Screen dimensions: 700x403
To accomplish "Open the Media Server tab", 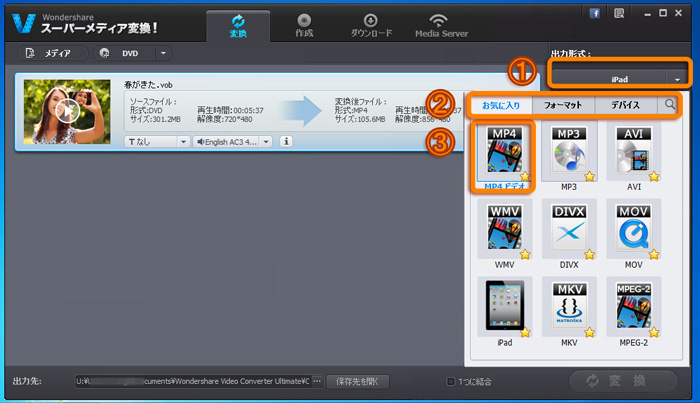I will [x=441, y=26].
